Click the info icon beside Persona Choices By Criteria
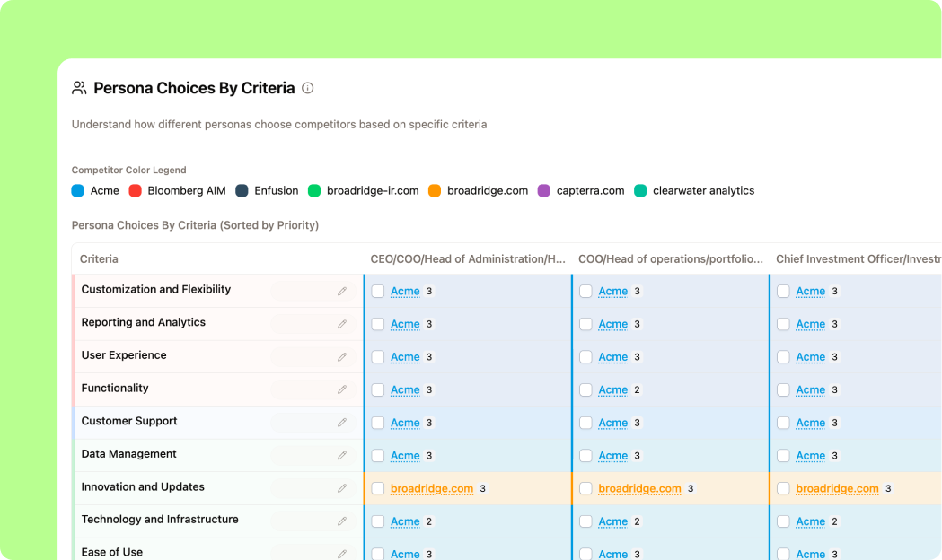This screenshot has width=942, height=560. coord(308,88)
